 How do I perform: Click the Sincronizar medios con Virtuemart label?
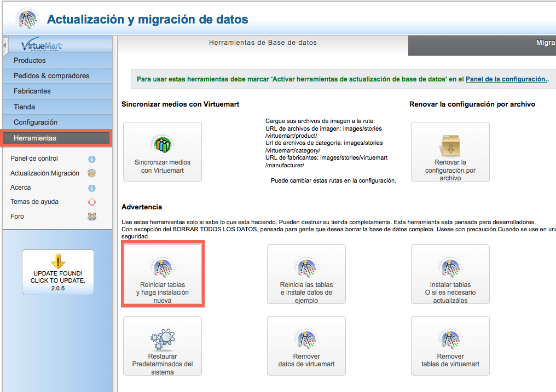tap(163, 166)
